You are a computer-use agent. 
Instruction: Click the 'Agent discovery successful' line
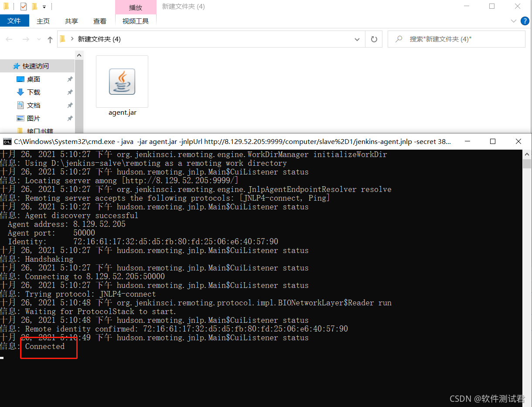[82, 215]
